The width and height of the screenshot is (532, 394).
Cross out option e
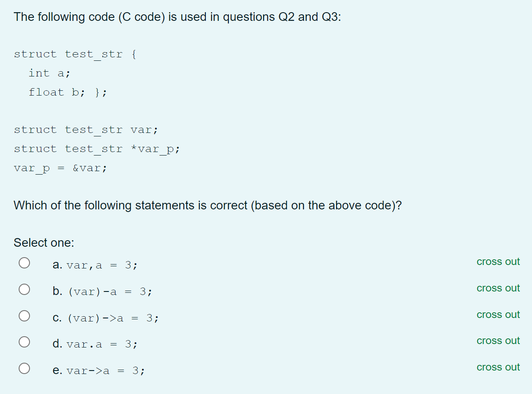click(498, 367)
